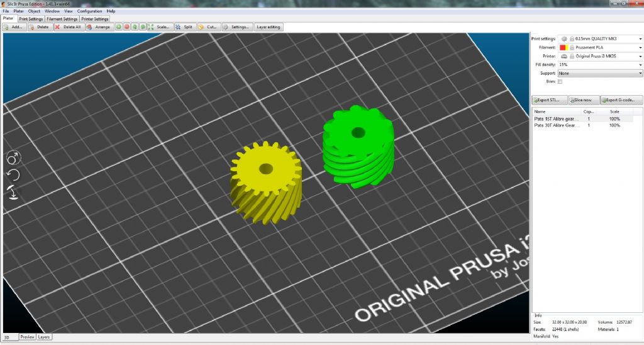Image resolution: width=644 pixels, height=345 pixels.
Task: Open the Configuration menu
Action: (x=89, y=11)
